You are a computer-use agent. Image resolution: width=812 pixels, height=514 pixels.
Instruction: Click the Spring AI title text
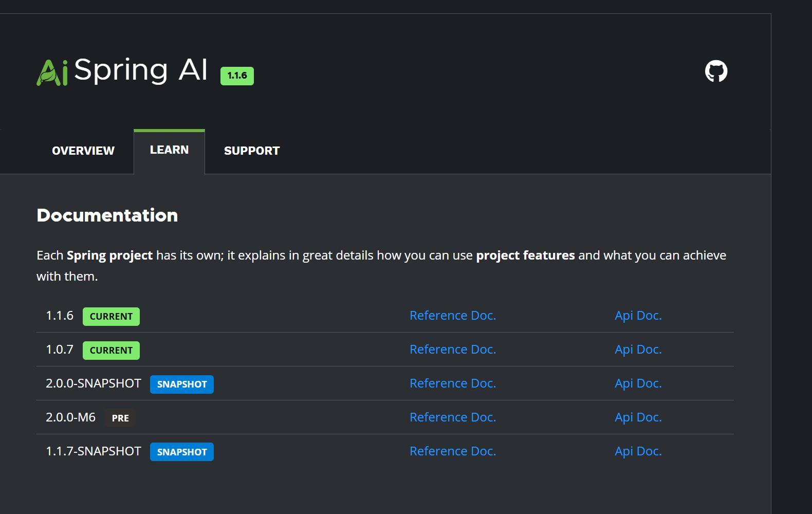[x=141, y=70]
